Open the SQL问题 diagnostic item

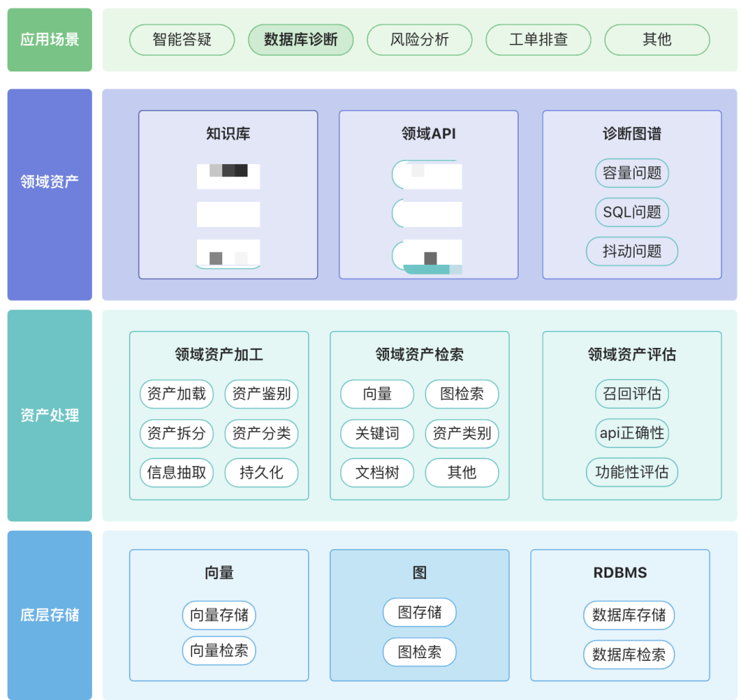pyautogui.click(x=631, y=212)
